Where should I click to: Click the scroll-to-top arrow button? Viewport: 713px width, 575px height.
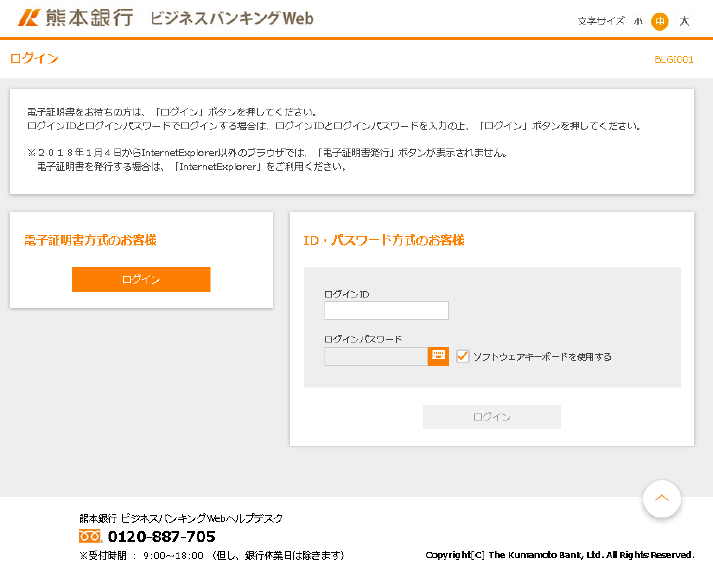coord(662,498)
